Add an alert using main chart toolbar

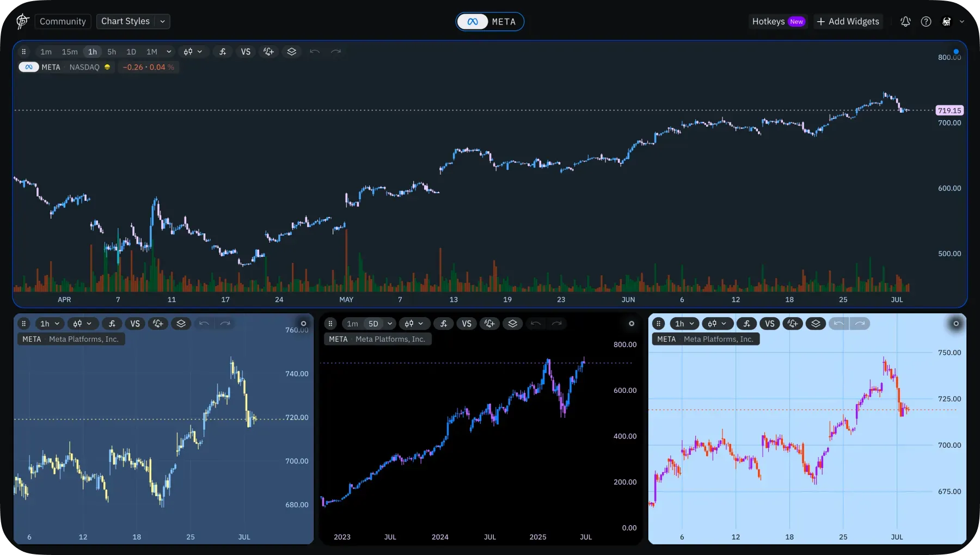pos(268,52)
